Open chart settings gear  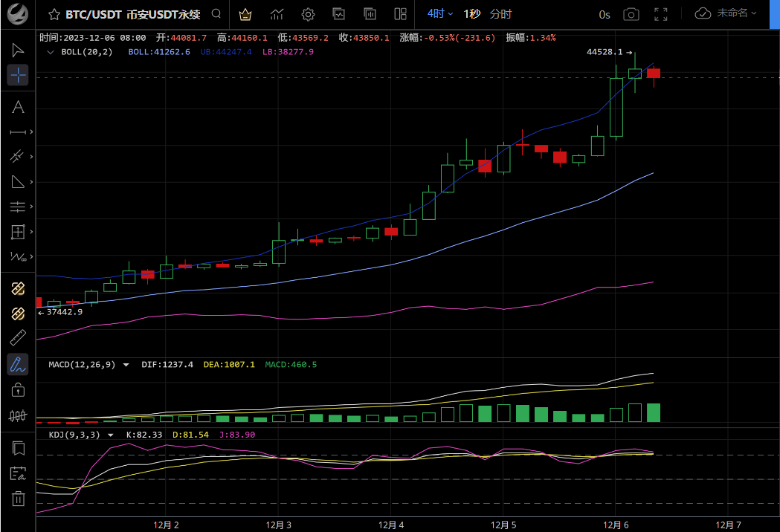tap(308, 14)
